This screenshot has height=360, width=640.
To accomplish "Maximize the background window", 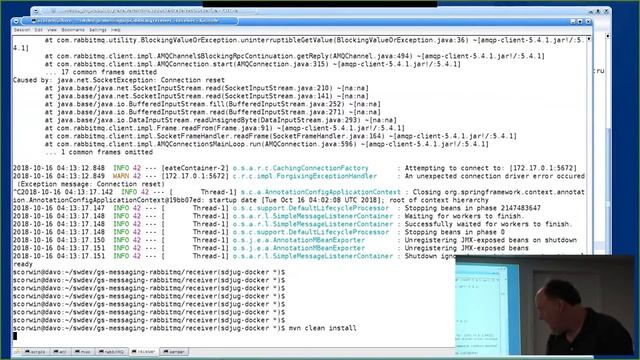I will (x=598, y=11).
